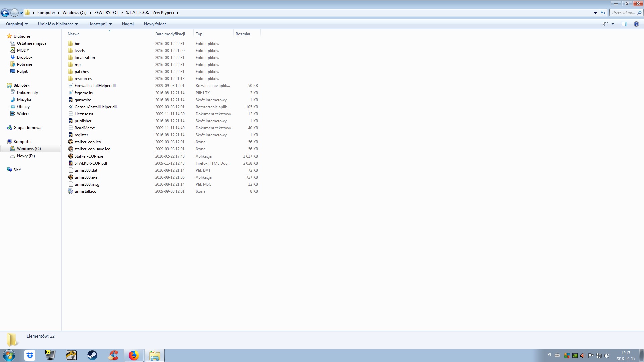Open Umieść w bibliotece menu
This screenshot has width=644, height=362.
tap(58, 24)
